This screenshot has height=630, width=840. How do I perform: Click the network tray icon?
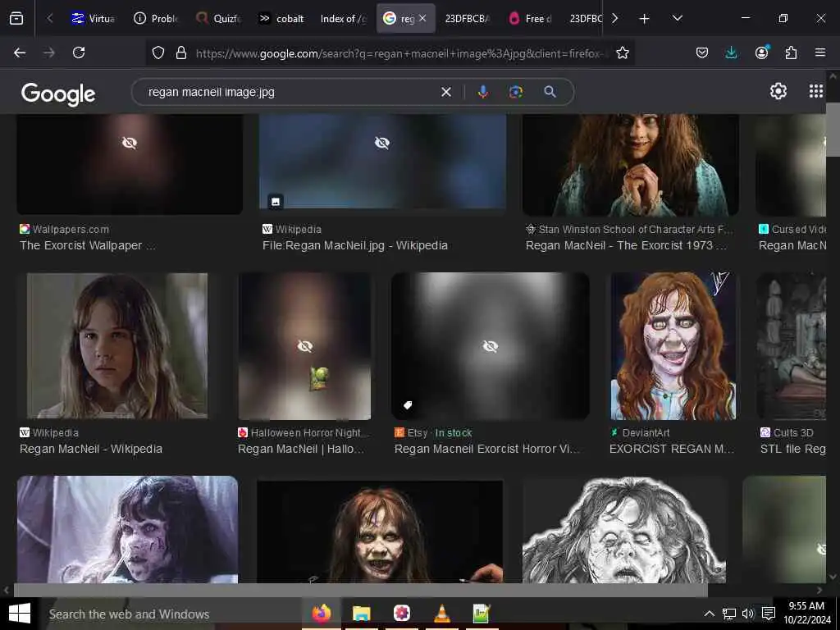728,614
